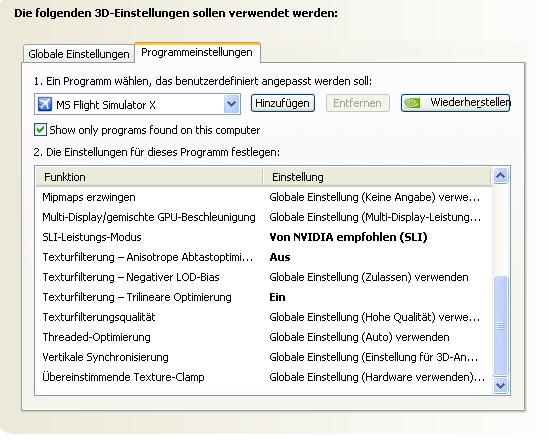Image resolution: width=549 pixels, height=440 pixels.
Task: Click the Einstellung column header
Action: (x=377, y=177)
